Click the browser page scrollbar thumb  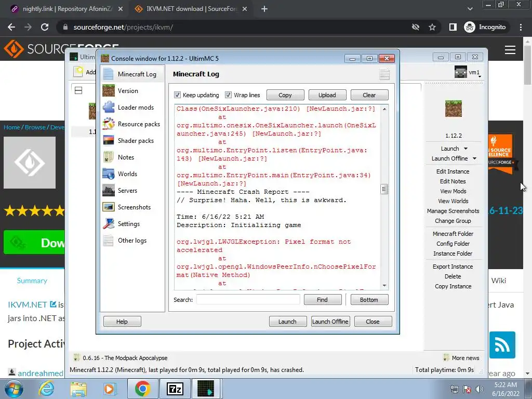(528, 64)
